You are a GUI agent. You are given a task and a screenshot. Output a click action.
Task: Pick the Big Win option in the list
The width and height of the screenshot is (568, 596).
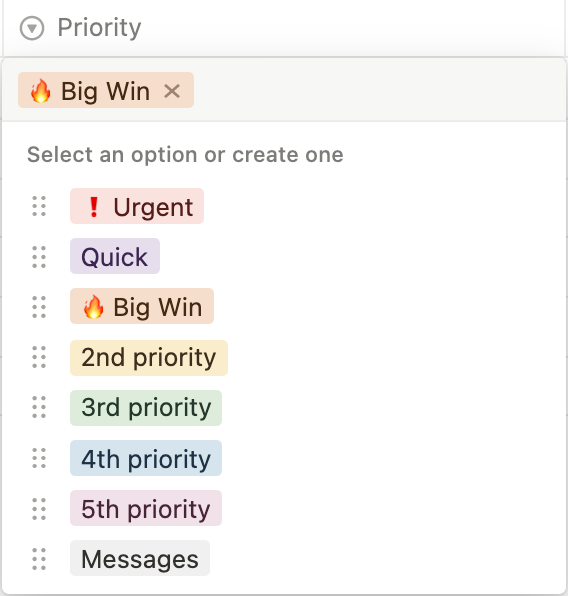click(142, 306)
